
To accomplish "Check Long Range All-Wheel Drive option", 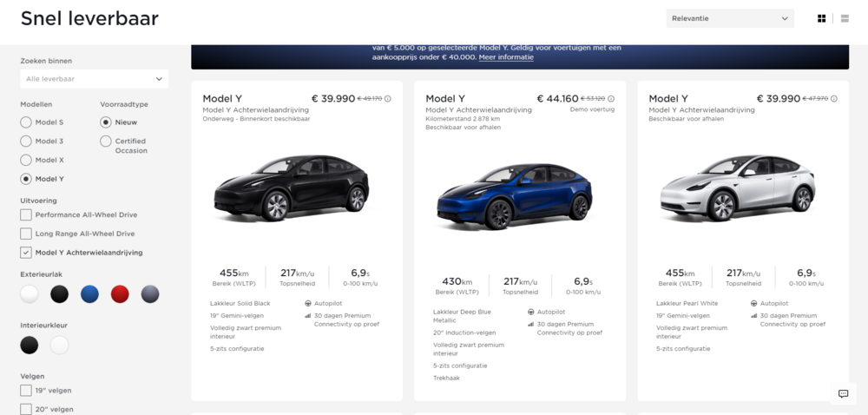I will point(26,234).
